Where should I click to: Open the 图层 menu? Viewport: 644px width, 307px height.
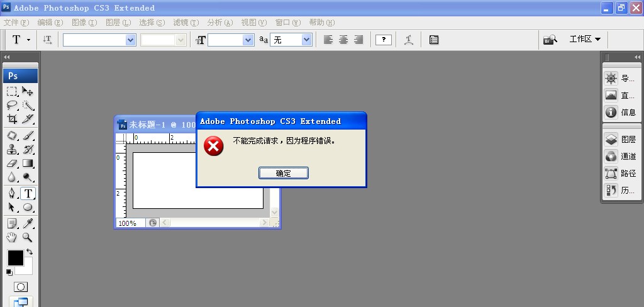pos(118,23)
